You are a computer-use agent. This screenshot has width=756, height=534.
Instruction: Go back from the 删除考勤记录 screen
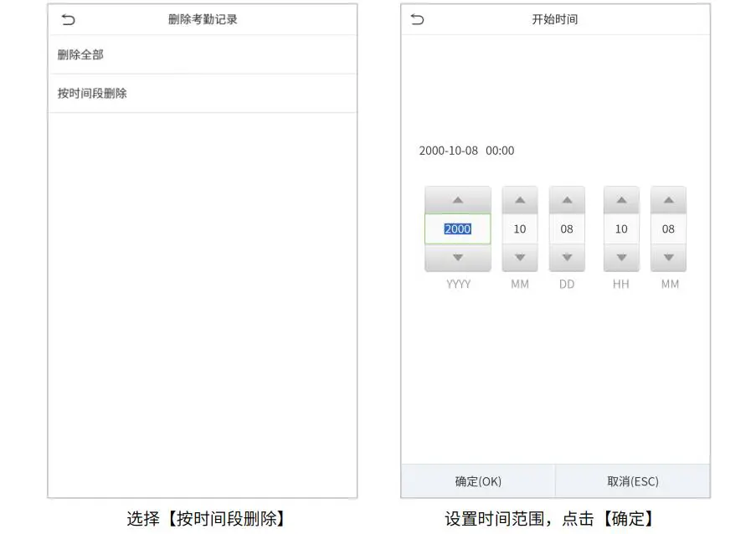(69, 20)
